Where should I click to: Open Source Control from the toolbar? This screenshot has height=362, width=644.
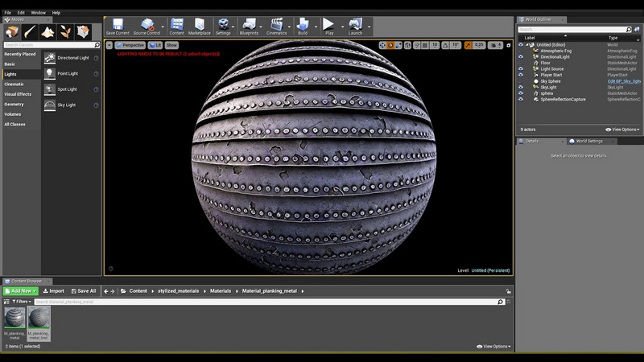tap(147, 26)
